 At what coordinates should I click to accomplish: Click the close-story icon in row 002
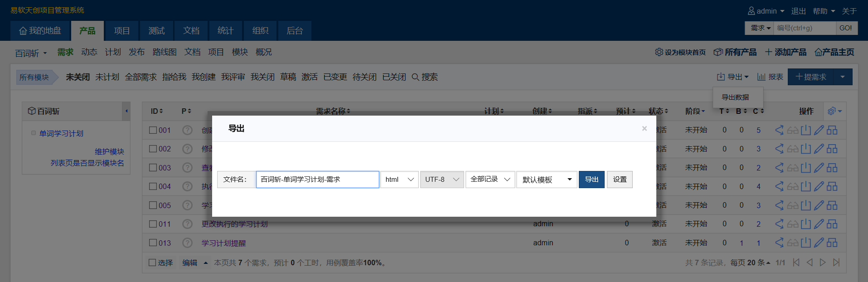(x=805, y=149)
